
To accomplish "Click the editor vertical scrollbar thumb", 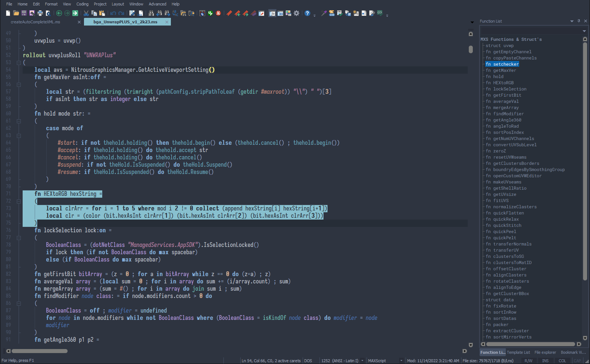I will pos(471,49).
